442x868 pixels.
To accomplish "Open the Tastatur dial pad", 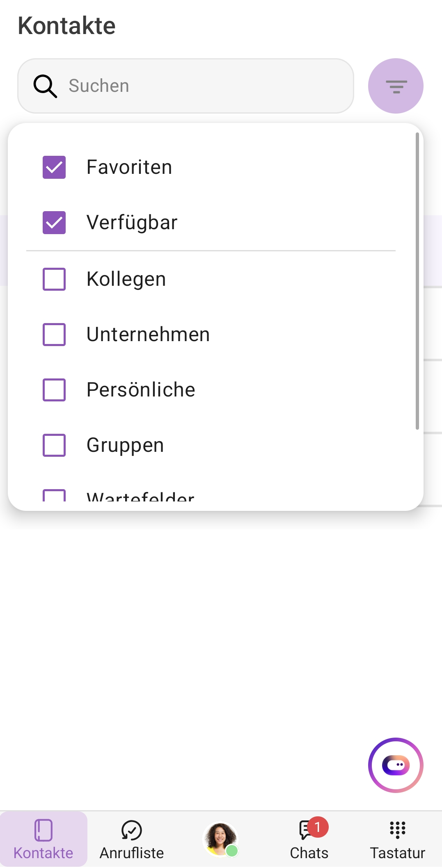I will point(397,831).
